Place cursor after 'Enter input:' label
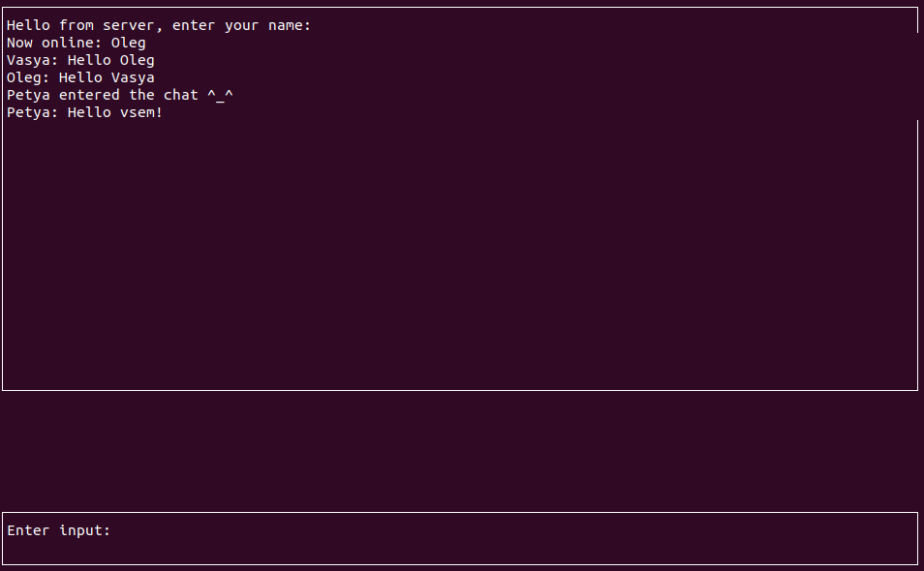 click(121, 529)
